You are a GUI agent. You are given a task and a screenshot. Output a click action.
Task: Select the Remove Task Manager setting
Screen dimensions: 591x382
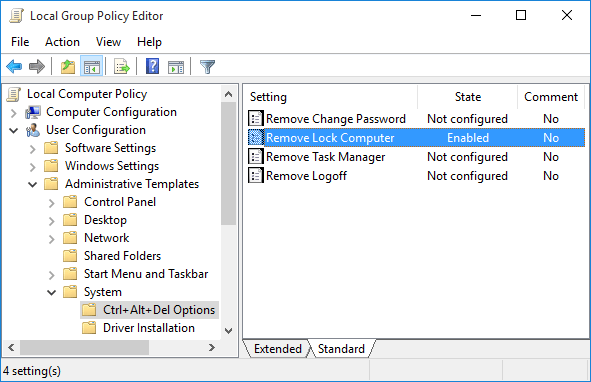[326, 157]
